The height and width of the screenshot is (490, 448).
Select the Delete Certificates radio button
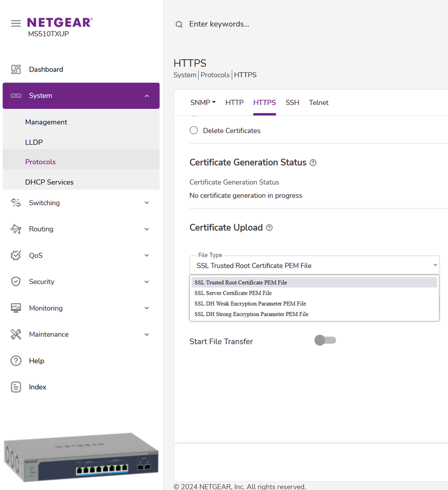[x=194, y=130]
